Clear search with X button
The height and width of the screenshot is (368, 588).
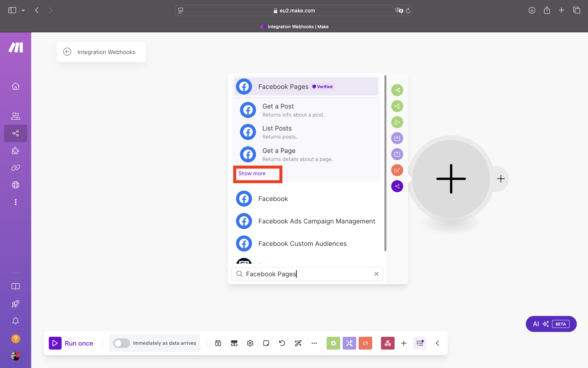point(376,274)
